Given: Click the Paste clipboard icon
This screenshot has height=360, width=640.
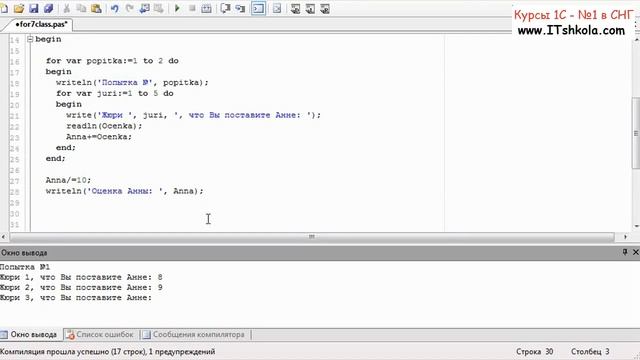Looking at the screenshot, I should [96, 9].
